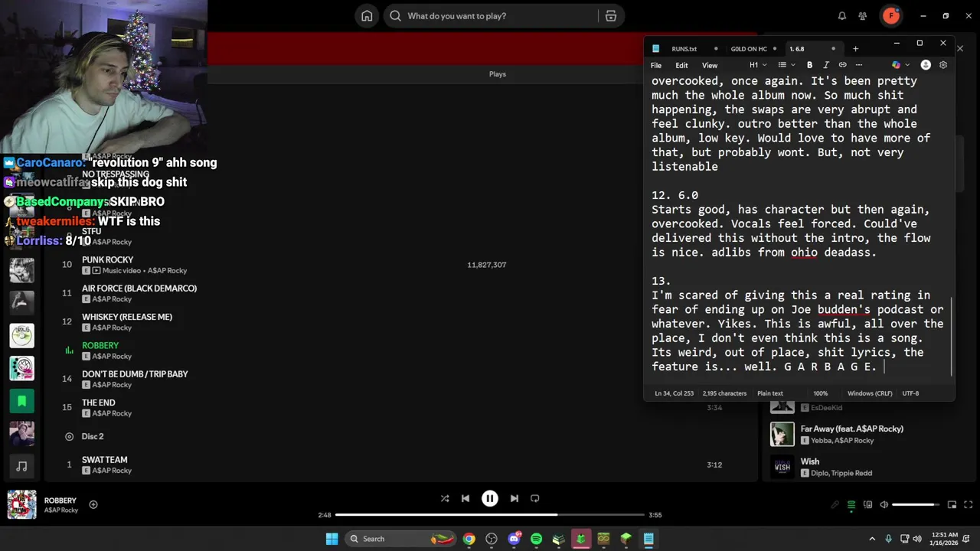Open Spotify notifications bell
This screenshot has width=980, height=551.
(842, 16)
